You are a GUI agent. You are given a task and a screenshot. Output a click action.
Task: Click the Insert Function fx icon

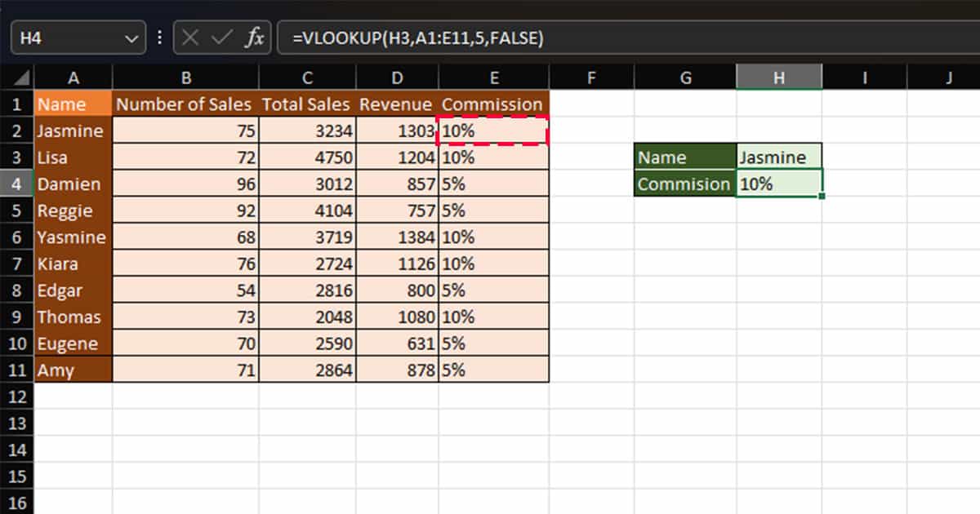[x=254, y=38]
